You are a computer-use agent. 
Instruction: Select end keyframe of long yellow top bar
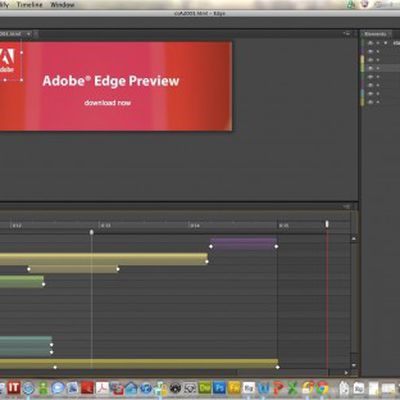tap(207, 262)
